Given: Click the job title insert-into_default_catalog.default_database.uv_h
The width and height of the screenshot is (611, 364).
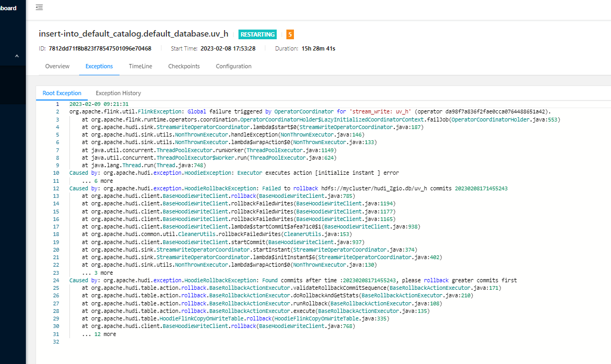Looking at the screenshot, I should click(134, 34).
